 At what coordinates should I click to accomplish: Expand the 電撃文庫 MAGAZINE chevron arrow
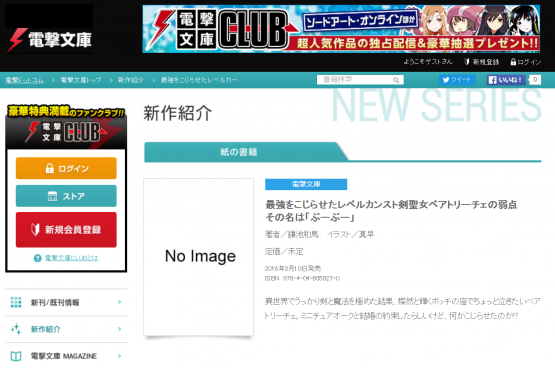point(120,356)
